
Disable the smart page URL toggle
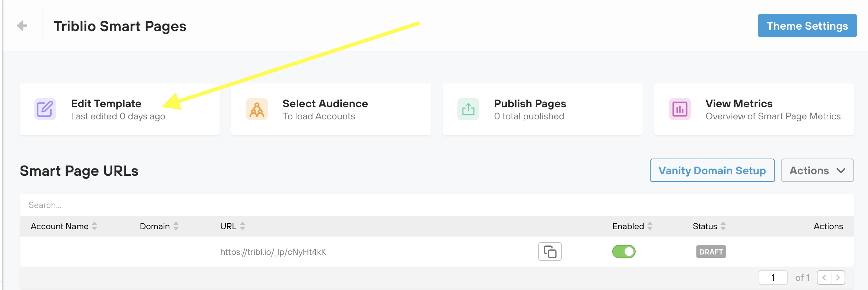[x=624, y=252]
